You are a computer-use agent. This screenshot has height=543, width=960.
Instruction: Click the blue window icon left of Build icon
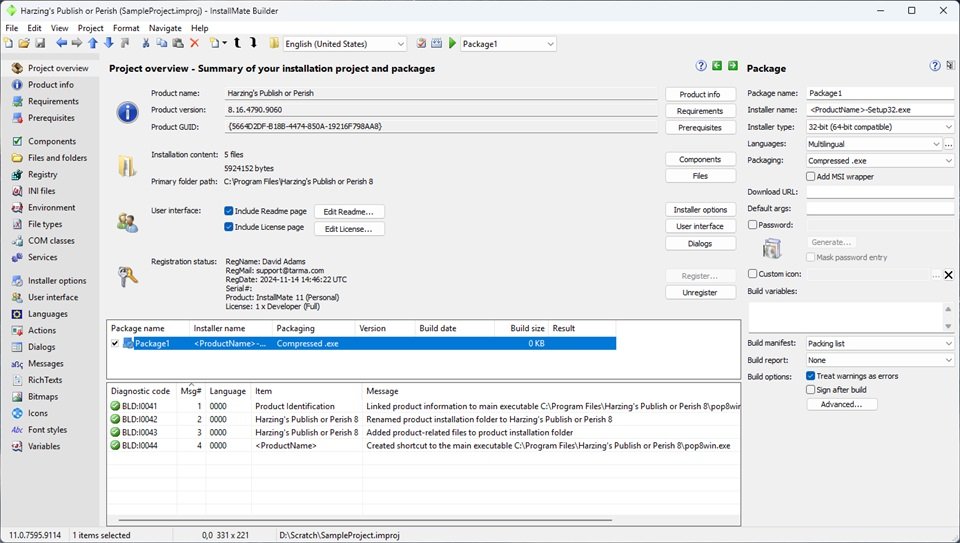point(437,43)
